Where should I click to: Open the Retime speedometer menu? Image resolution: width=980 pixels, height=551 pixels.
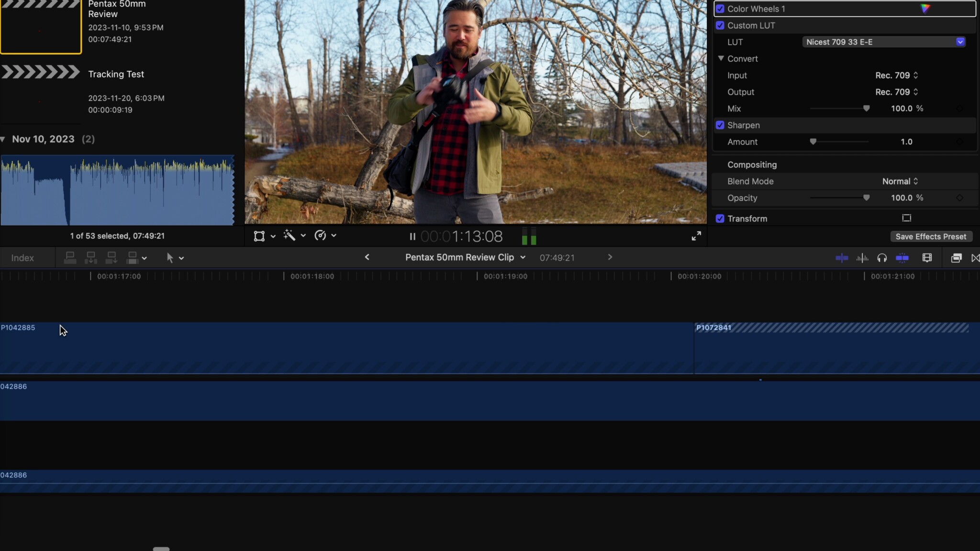point(320,235)
